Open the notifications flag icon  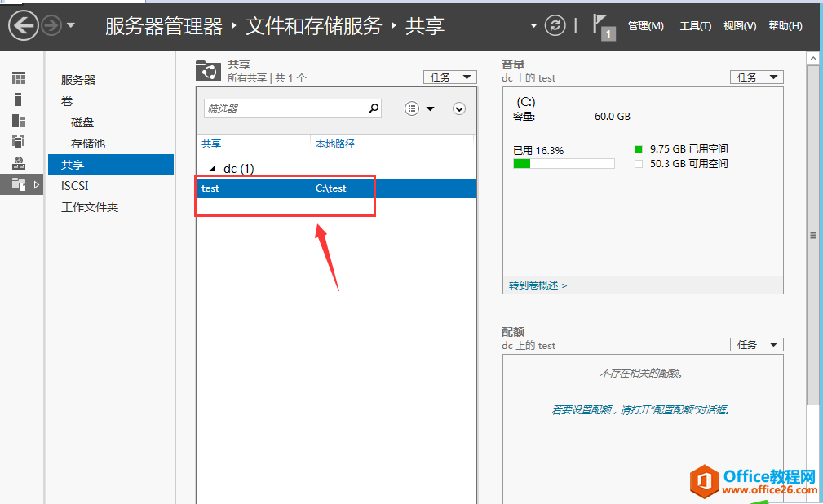(603, 27)
